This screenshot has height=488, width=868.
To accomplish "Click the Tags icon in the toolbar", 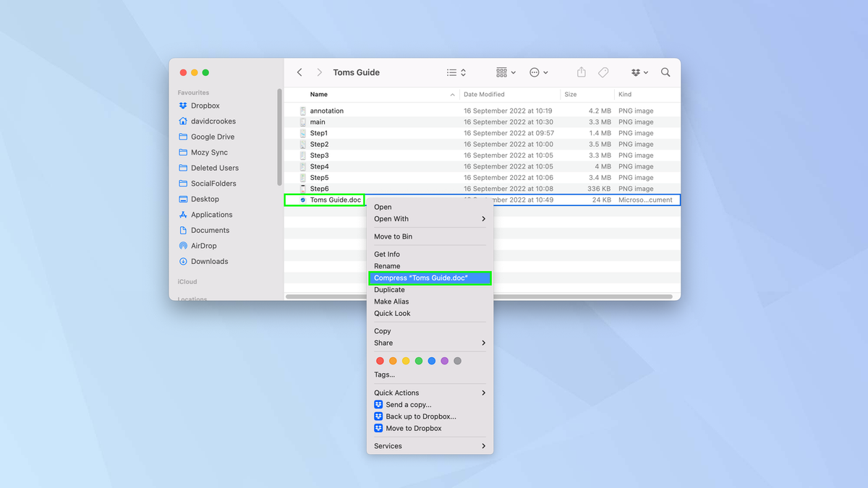I will (x=603, y=72).
